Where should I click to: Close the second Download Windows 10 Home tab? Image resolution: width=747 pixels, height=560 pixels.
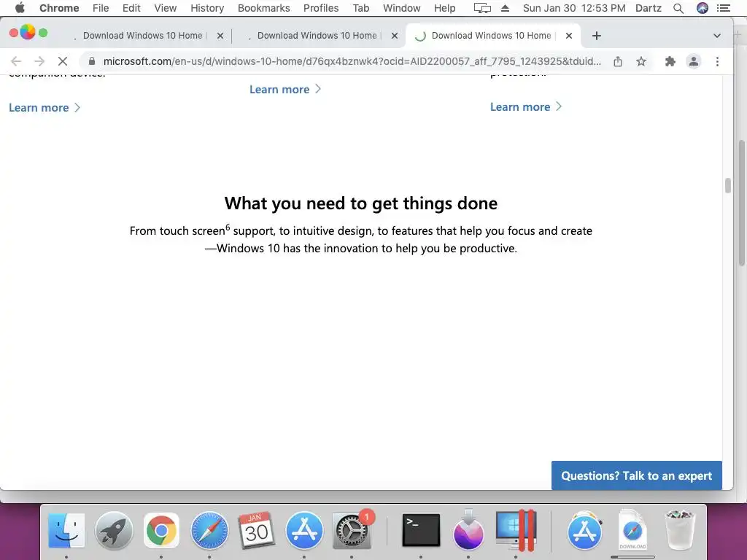click(395, 36)
